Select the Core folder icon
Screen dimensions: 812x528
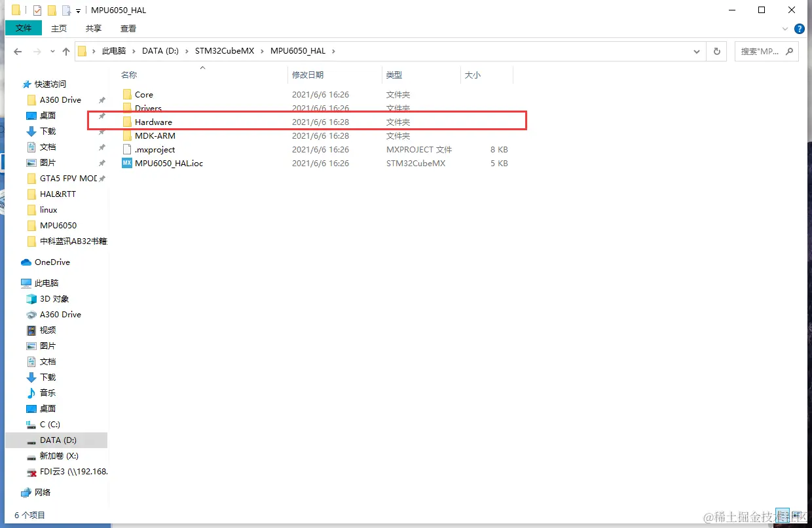127,95
